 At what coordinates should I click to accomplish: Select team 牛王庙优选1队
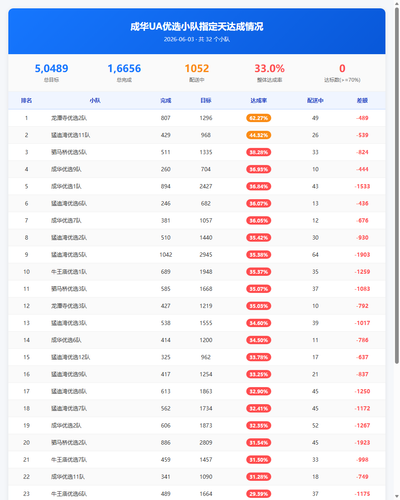[69, 272]
